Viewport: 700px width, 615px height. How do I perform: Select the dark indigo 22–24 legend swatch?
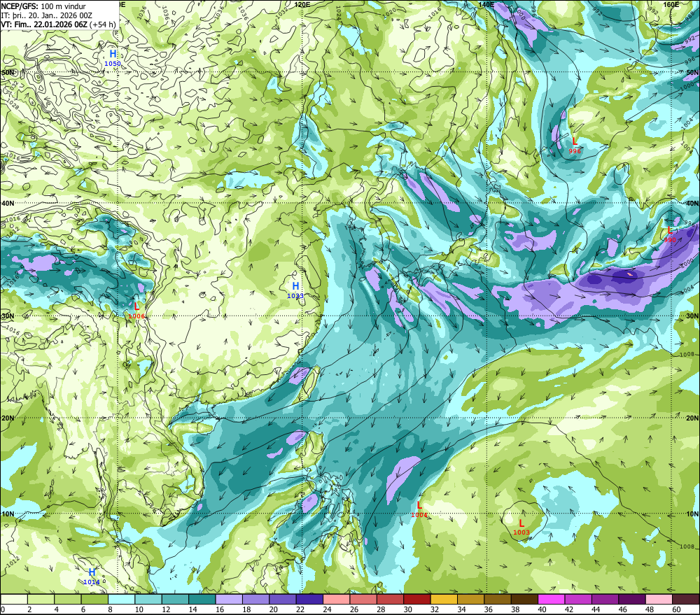click(309, 599)
